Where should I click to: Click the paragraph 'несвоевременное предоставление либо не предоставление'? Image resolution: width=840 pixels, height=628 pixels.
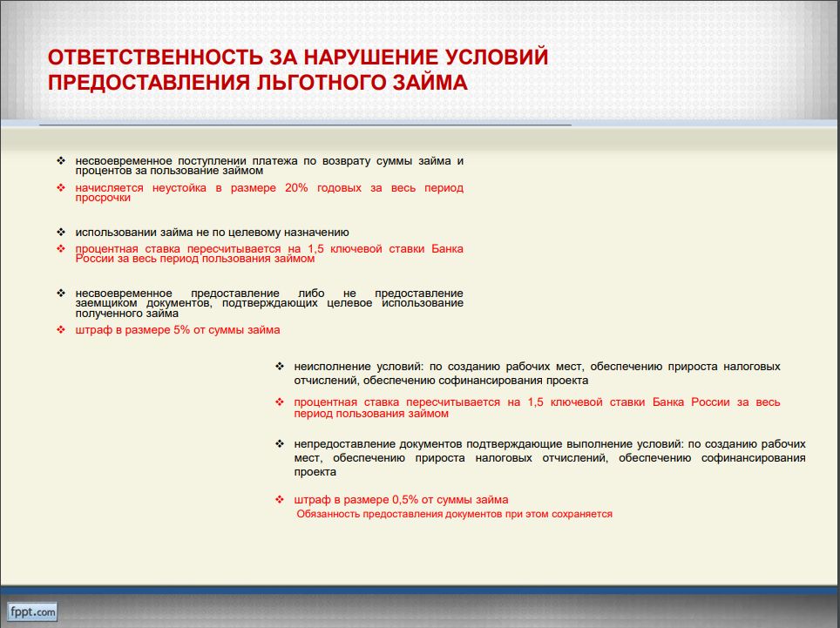268,303
